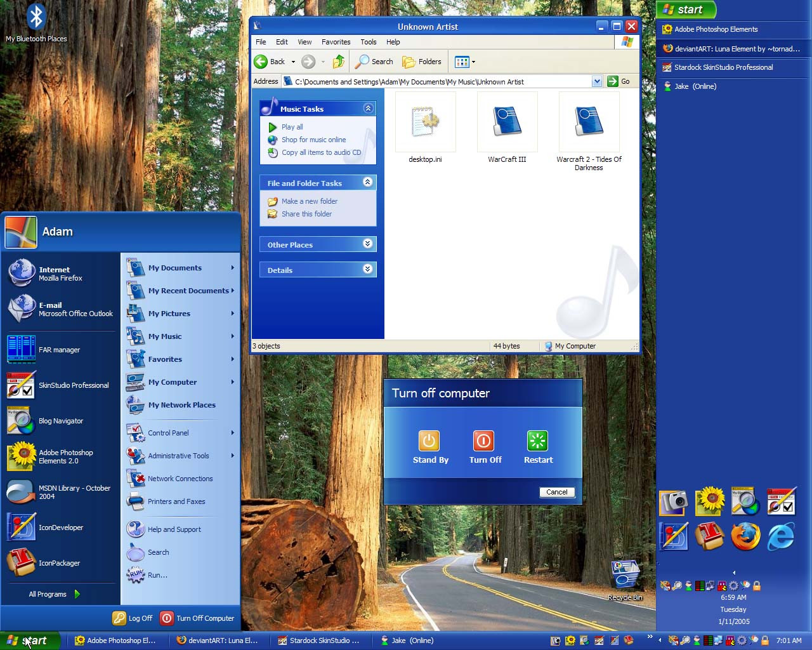Launch IconDeveloper from Start menu
812x650 pixels.
pyautogui.click(x=61, y=527)
